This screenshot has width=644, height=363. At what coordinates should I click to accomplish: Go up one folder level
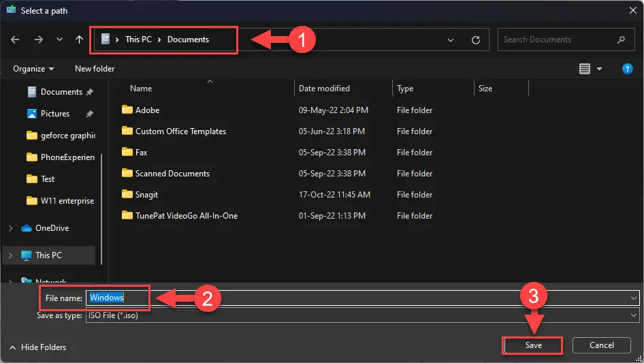(x=79, y=40)
